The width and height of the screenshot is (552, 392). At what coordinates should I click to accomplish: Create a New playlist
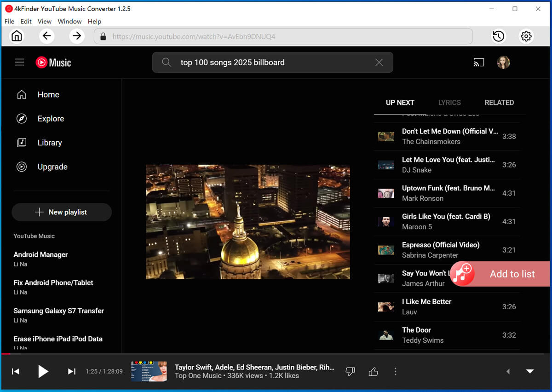pyautogui.click(x=62, y=212)
